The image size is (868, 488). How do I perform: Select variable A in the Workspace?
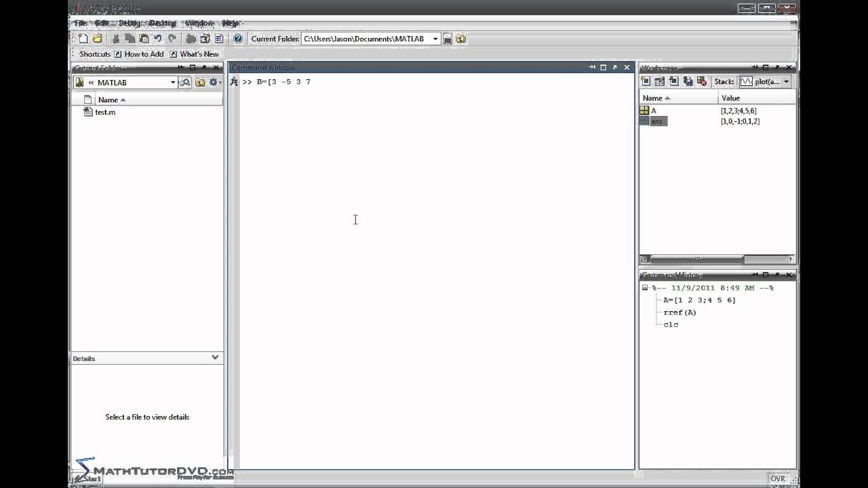[653, 110]
